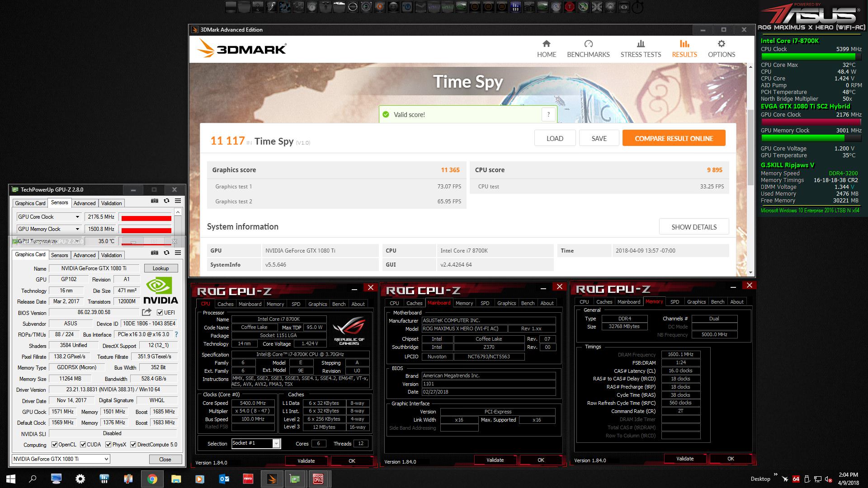This screenshot has width=868, height=488.
Task: Click the NVIDIA logo in GPU-Z
Action: tap(160, 291)
